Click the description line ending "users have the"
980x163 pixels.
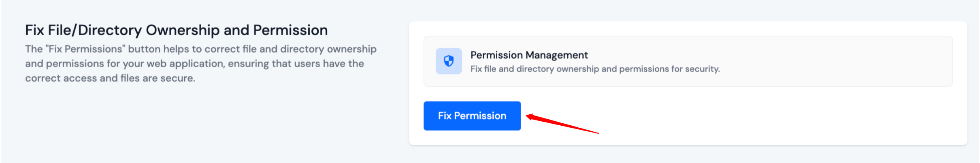pos(194,64)
